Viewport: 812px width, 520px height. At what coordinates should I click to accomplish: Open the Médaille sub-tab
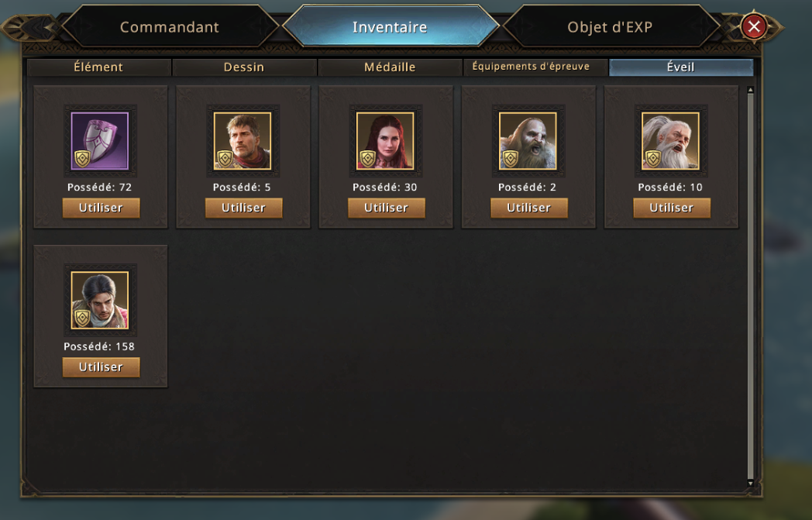(390, 67)
